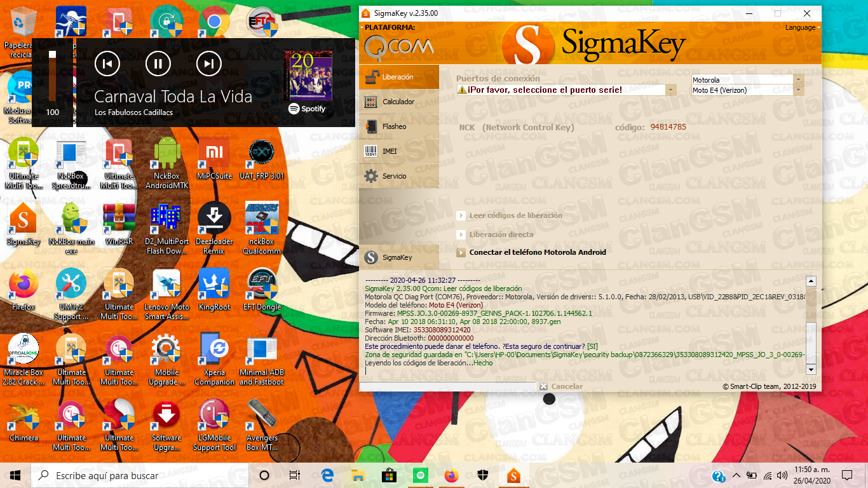
Task: Open the Moto E4 (Verizon) model dropdown
Action: pos(799,90)
